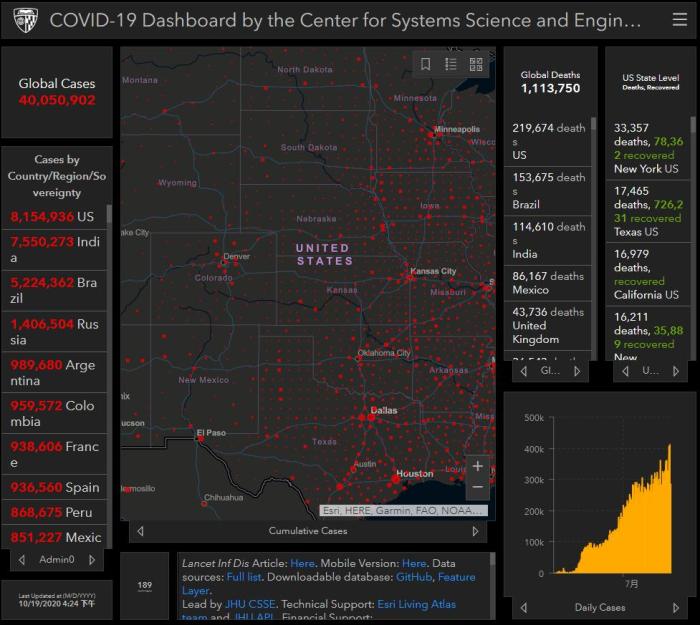This screenshot has height=625, width=700.
Task: Click the bookmarks icon on map
Action: (426, 64)
